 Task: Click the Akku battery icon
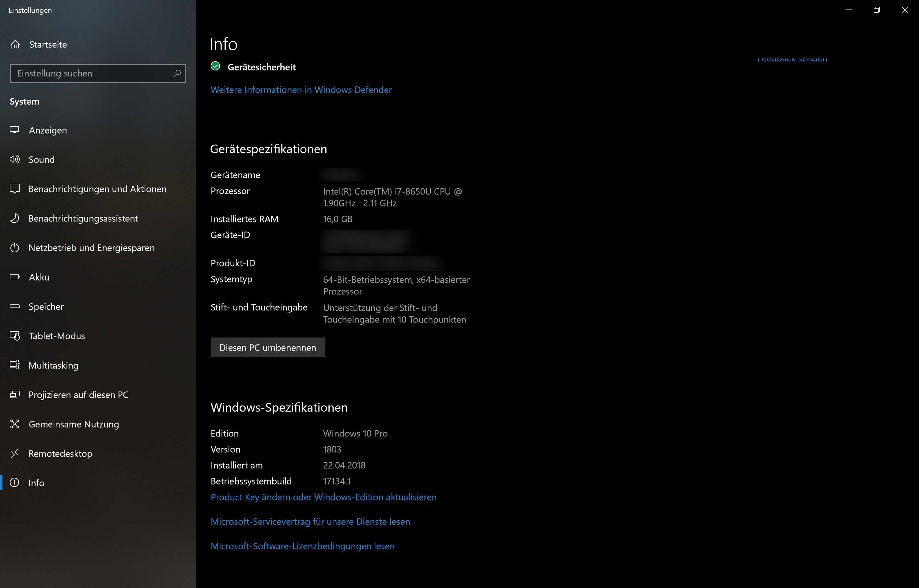tap(14, 277)
